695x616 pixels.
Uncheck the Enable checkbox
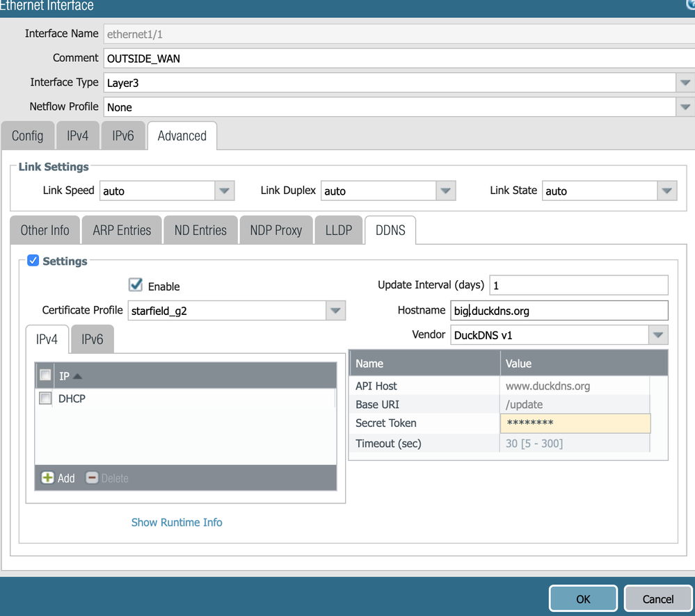tap(136, 285)
